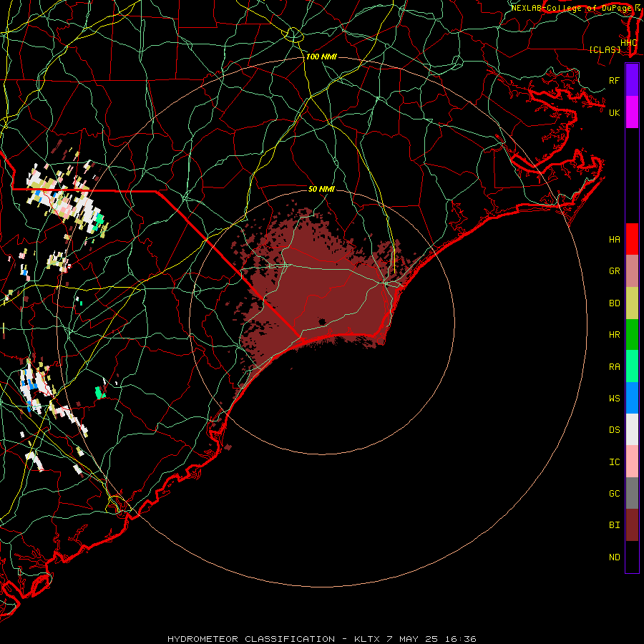The width and height of the screenshot is (644, 644).
Task: Click the 7 MAY 25 date text
Action: pyautogui.click(x=414, y=639)
